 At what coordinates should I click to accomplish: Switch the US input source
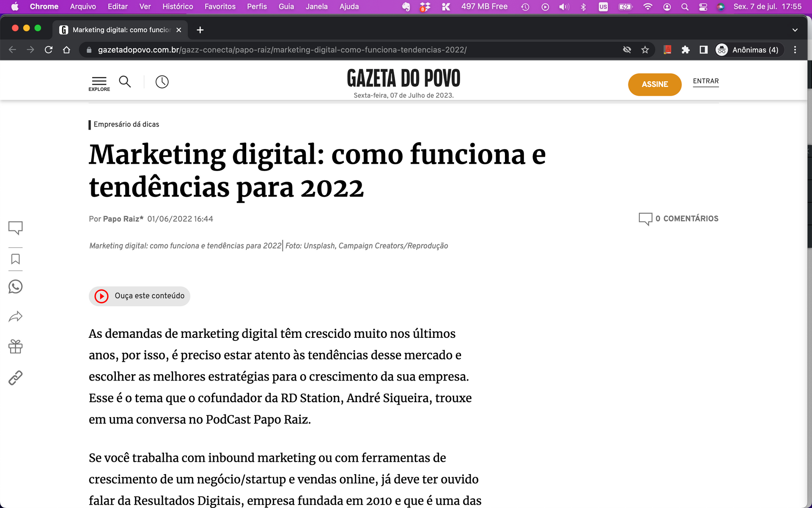coord(604,6)
